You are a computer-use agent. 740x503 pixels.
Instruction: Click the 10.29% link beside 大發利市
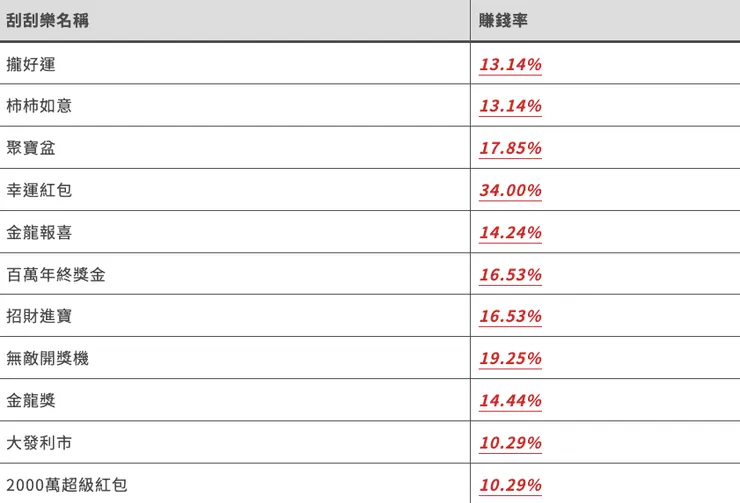coord(510,443)
